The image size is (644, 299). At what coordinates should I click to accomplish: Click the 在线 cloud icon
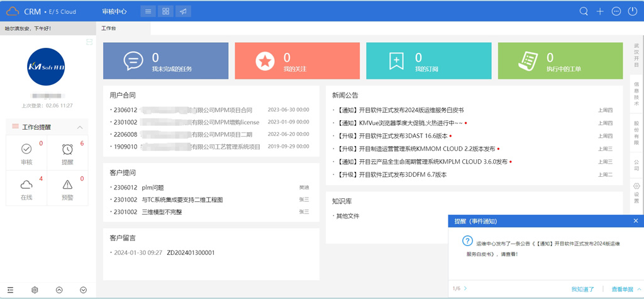pyautogui.click(x=26, y=184)
